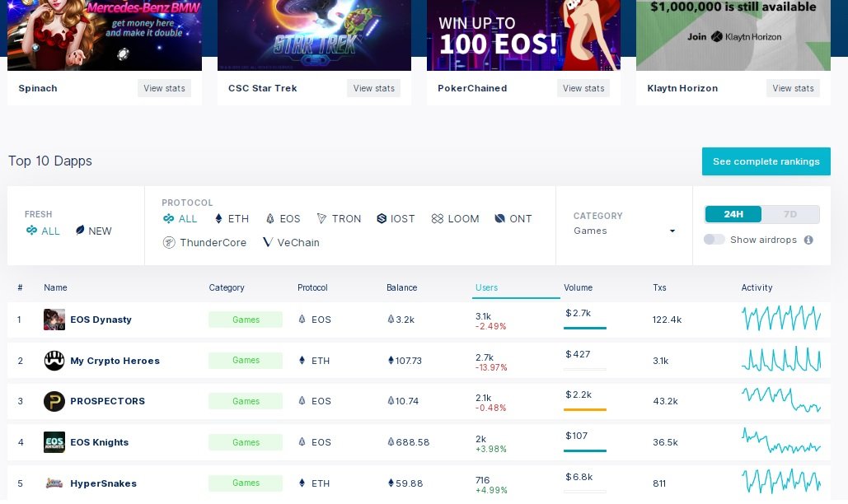View stats for Klaytn Horizon
Image resolution: width=848 pixels, height=504 pixels.
[x=793, y=88]
